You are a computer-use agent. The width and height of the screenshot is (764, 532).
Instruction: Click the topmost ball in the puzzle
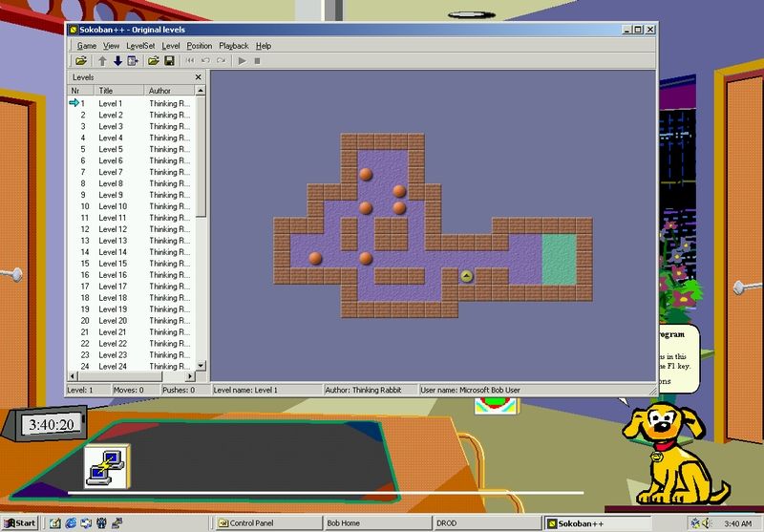366,174
